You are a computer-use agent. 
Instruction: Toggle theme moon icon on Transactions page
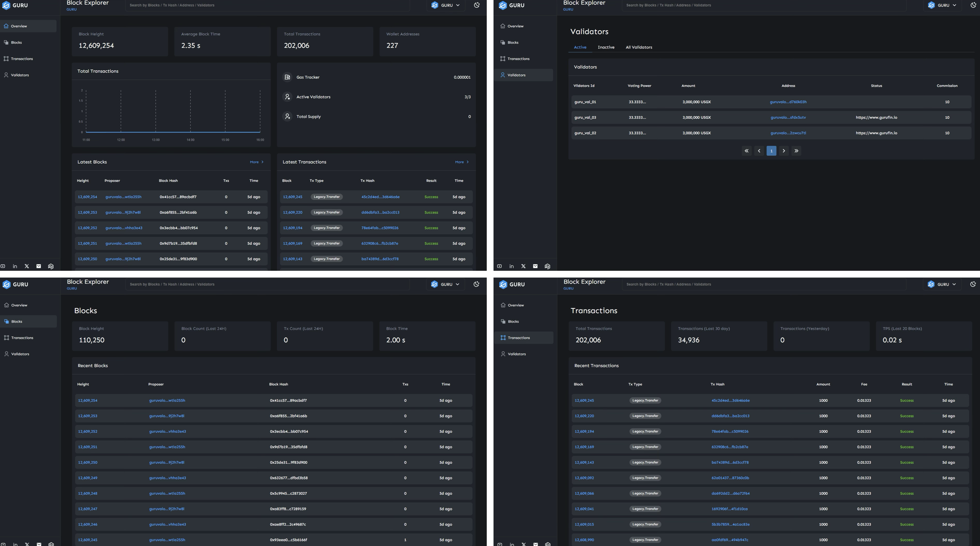tap(973, 284)
